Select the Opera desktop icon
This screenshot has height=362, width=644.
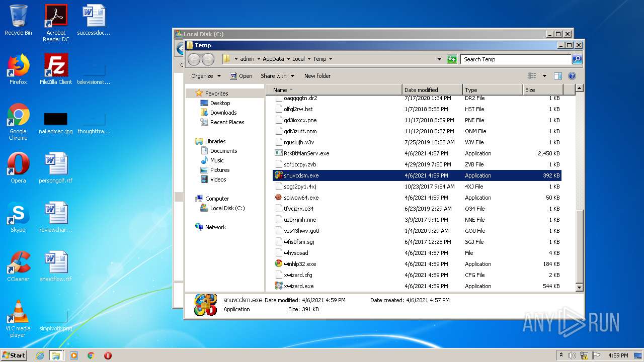(x=18, y=168)
